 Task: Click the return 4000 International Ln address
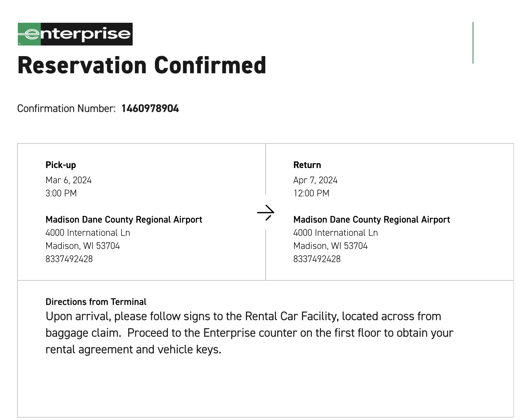tap(335, 233)
